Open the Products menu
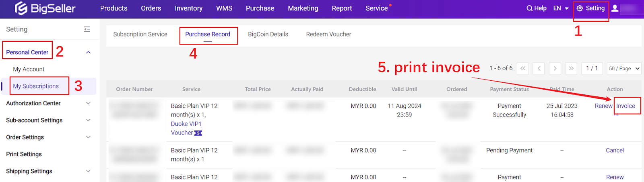 114,8
